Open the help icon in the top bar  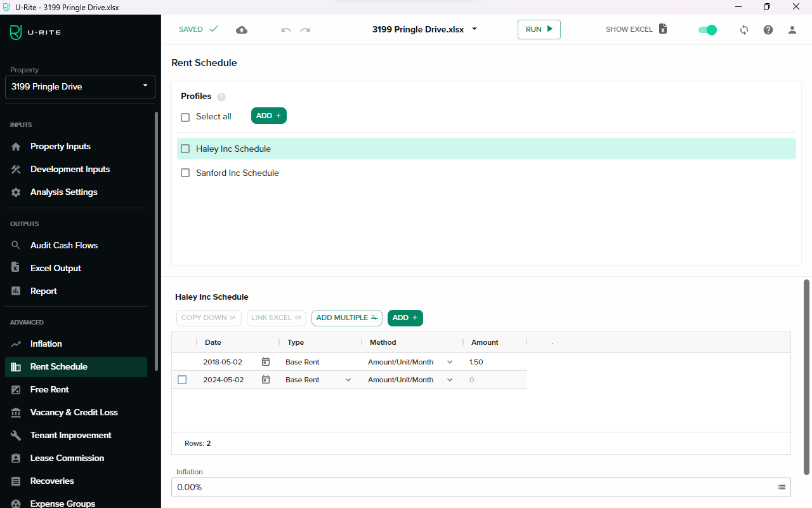(x=768, y=29)
